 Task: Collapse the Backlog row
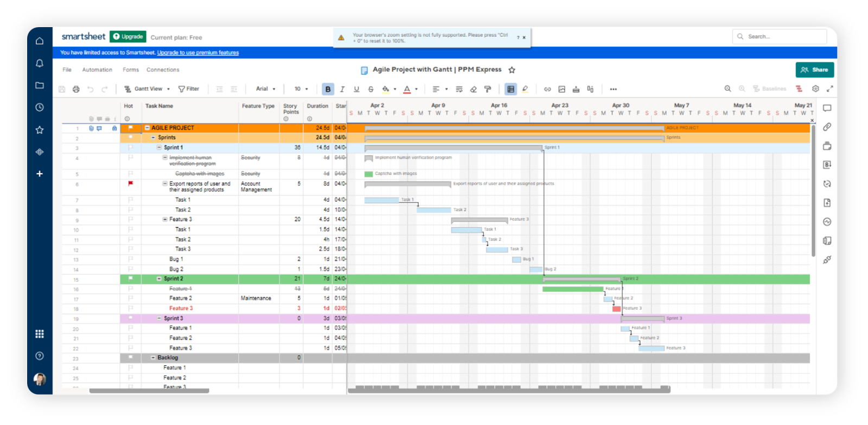[153, 358]
